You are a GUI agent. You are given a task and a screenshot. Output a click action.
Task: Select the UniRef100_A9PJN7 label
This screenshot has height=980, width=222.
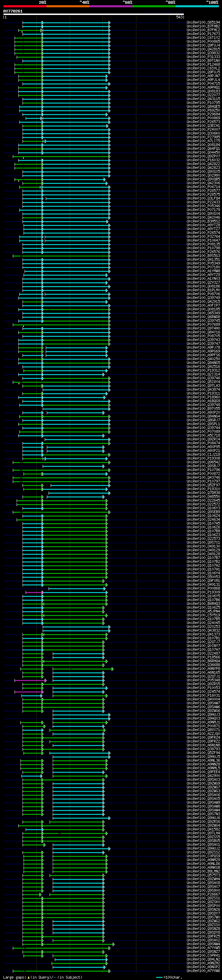coord(203,76)
